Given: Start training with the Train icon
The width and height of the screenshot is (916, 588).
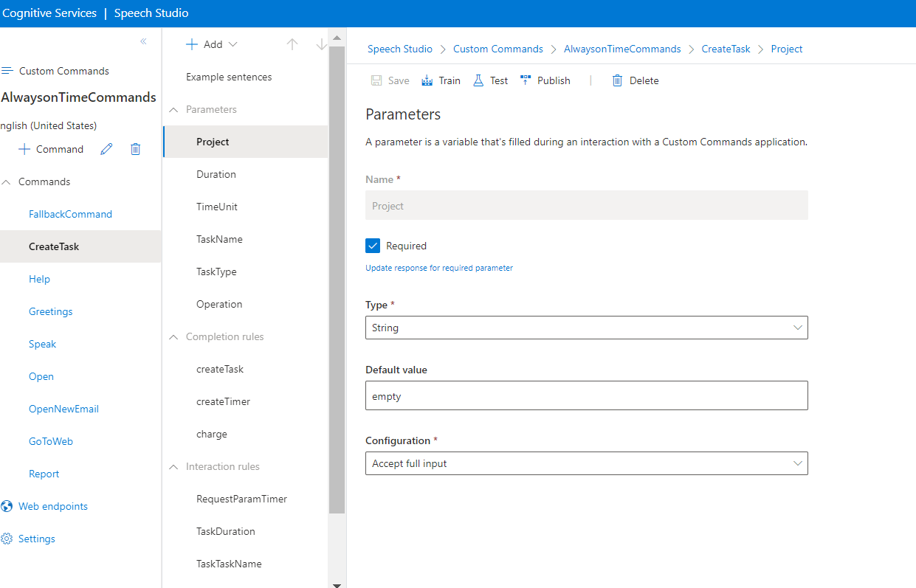Looking at the screenshot, I should pos(441,80).
